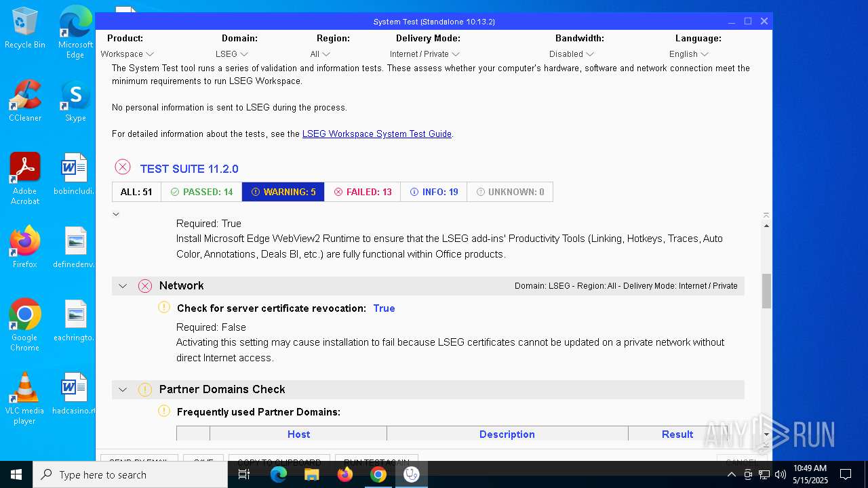Screen dimensions: 868x488
Task: Click the TEST SUITE 11.2.0 heading
Action: (x=189, y=169)
